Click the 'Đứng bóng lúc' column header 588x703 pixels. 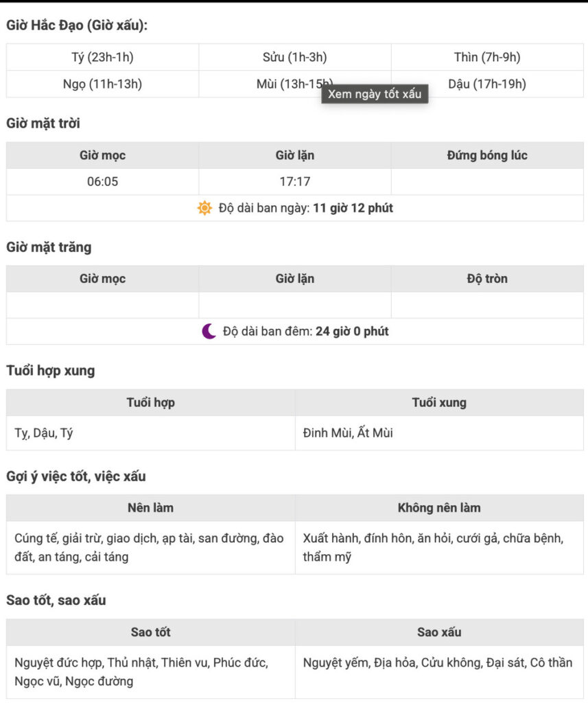pyautogui.click(x=487, y=155)
